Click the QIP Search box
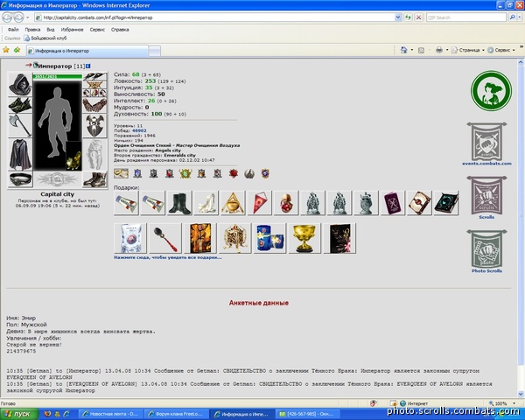This screenshot has height=420, width=525. pos(466,17)
